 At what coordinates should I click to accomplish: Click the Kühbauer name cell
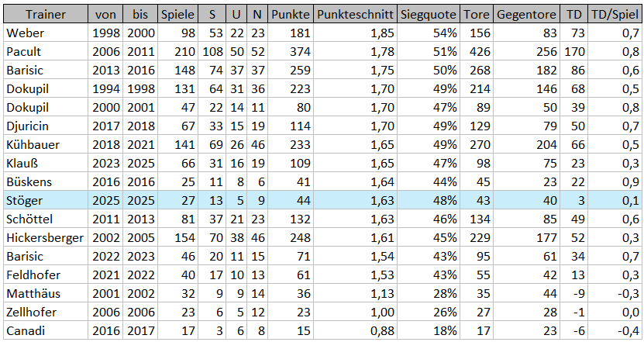[44, 144]
